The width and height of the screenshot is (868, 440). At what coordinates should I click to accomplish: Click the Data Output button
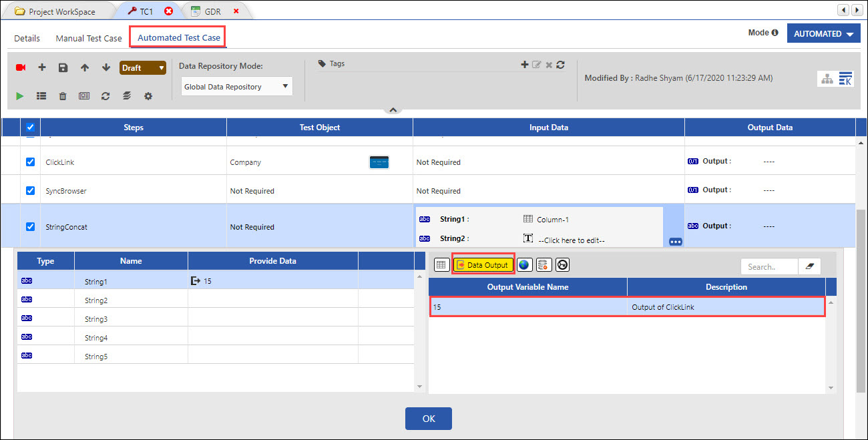[483, 265]
